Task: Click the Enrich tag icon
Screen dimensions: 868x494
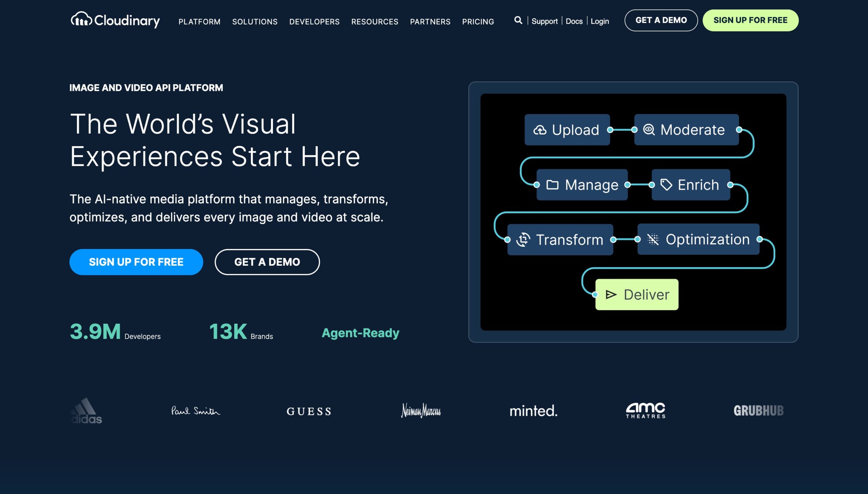Action: 666,185
